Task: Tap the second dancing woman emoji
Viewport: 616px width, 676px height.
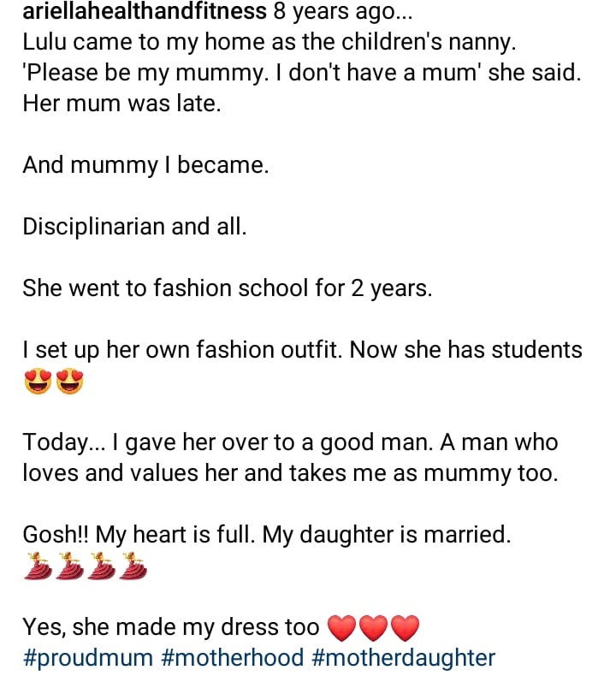Action: coord(68,566)
